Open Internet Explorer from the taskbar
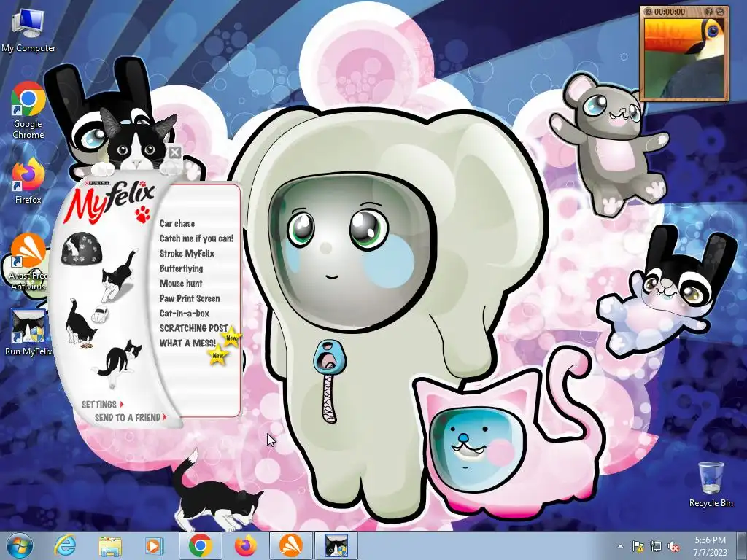 click(65, 545)
